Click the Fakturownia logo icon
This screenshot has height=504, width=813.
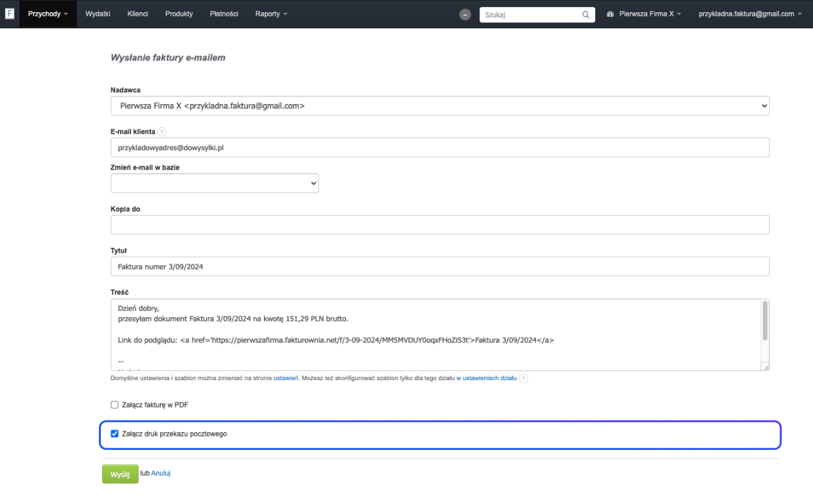click(x=10, y=13)
